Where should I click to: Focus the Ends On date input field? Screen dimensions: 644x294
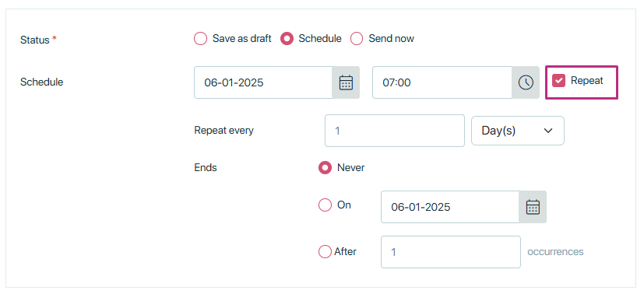click(x=450, y=207)
